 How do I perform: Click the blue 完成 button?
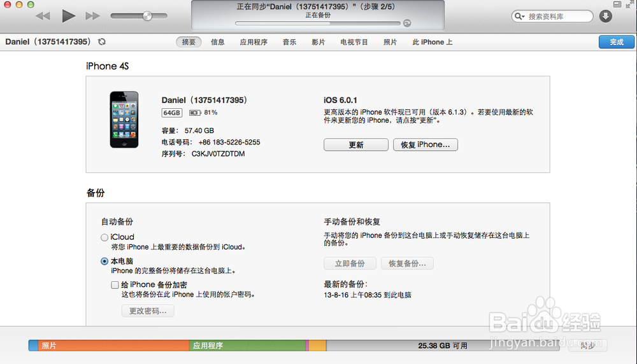(x=616, y=42)
